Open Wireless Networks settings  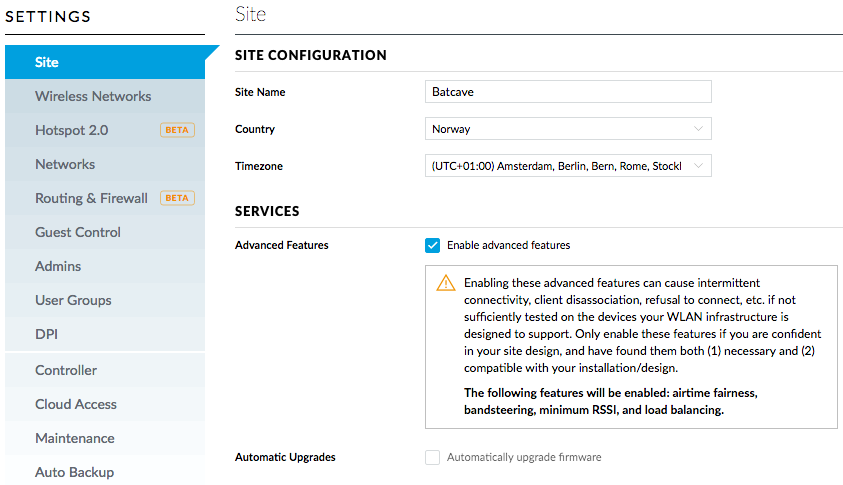(105, 96)
